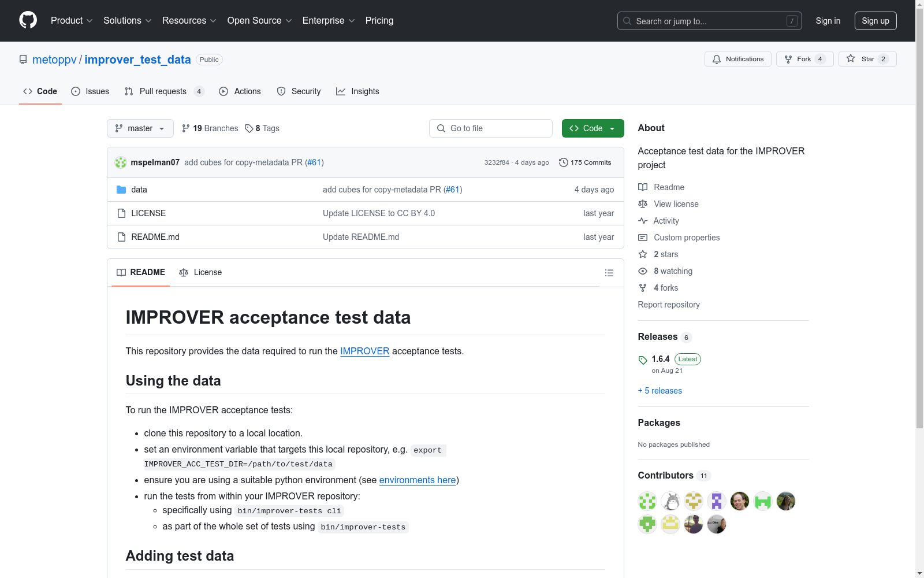924x578 pixels.
Task: Open the purple identicon contributor avatar
Action: click(717, 501)
